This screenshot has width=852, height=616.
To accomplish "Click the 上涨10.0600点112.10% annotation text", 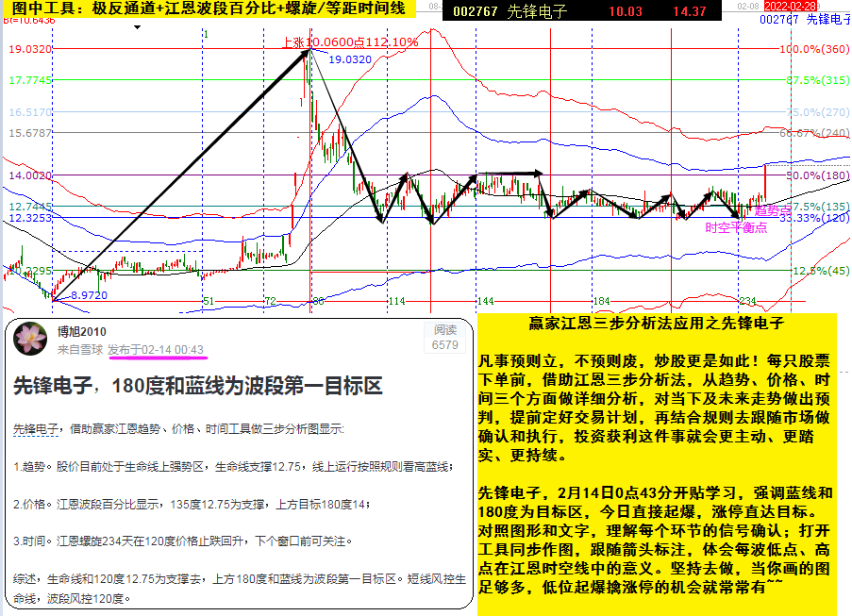I will coord(350,42).
